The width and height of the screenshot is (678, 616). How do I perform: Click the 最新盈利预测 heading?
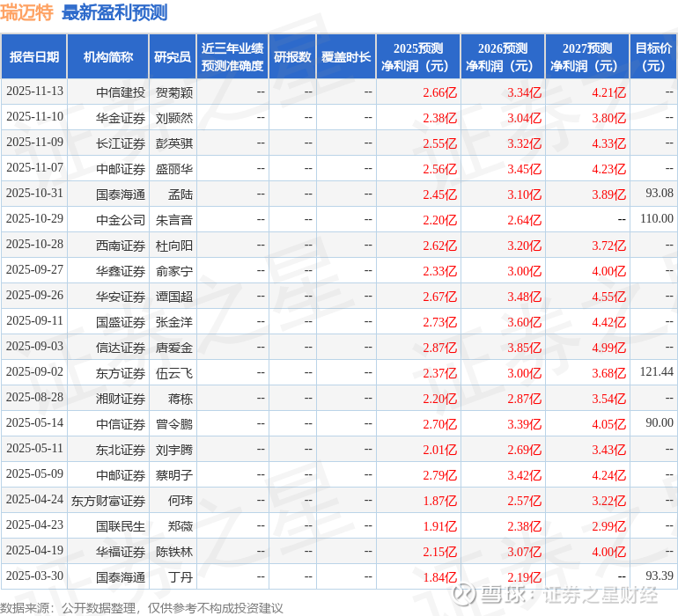click(114, 13)
